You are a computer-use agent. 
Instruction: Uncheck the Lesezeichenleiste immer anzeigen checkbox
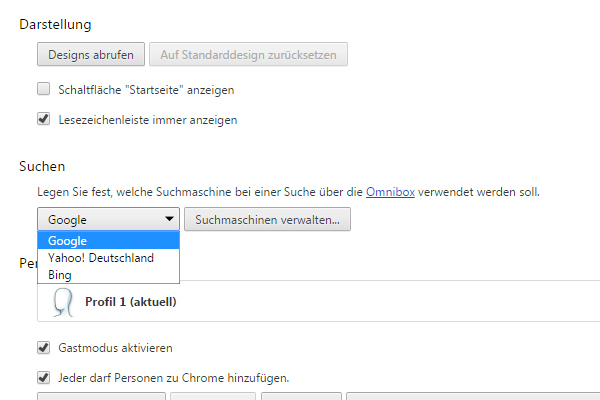tap(44, 119)
